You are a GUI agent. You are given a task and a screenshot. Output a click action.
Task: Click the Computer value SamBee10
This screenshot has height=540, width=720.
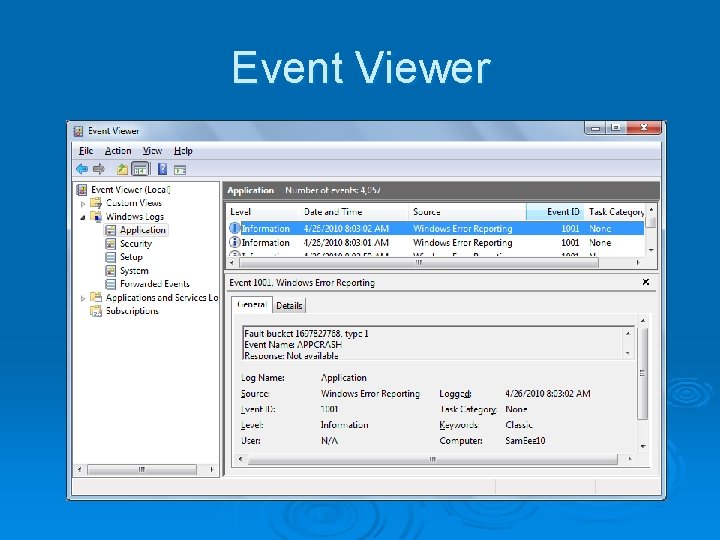coord(525,441)
